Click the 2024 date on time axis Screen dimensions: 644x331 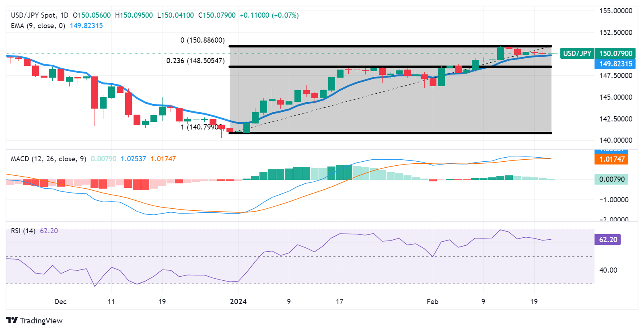(x=238, y=302)
